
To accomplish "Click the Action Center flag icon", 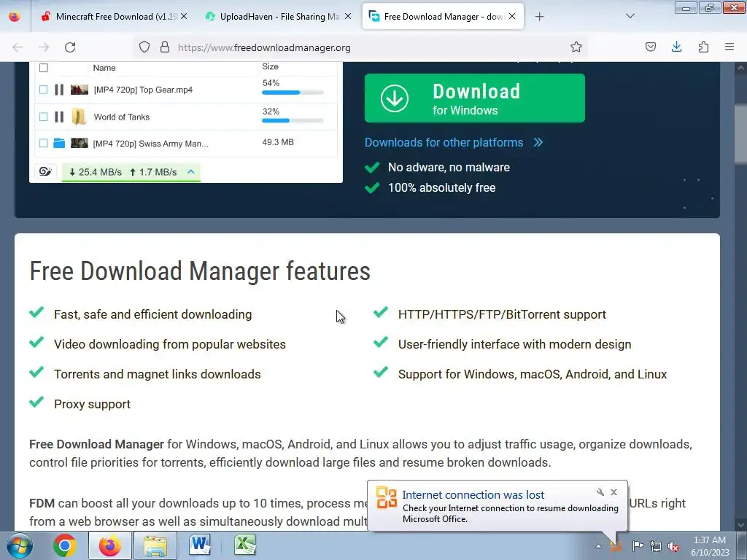I will 638,545.
